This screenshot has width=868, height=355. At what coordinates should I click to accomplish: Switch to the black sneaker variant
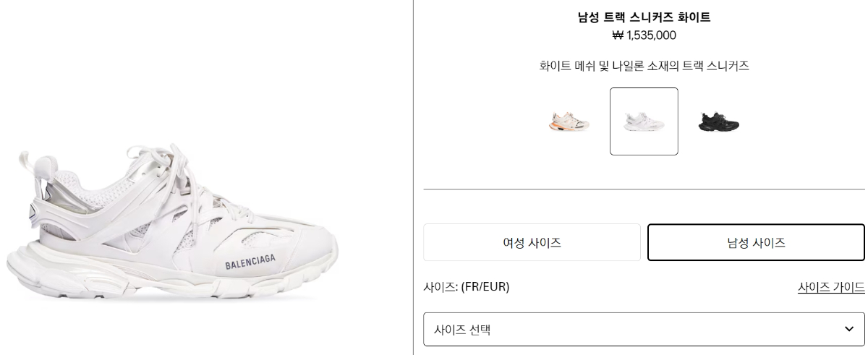(718, 121)
